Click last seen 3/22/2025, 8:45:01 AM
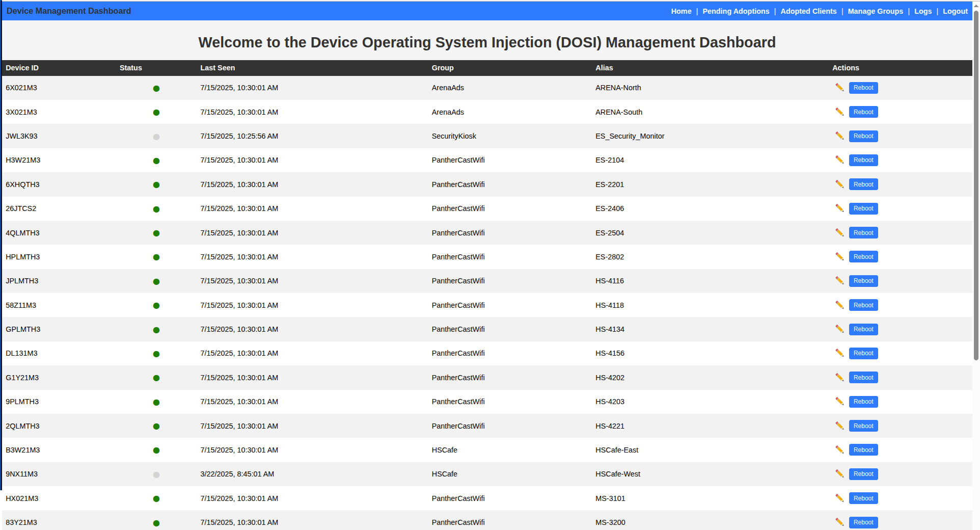The image size is (980, 530). tap(237, 474)
